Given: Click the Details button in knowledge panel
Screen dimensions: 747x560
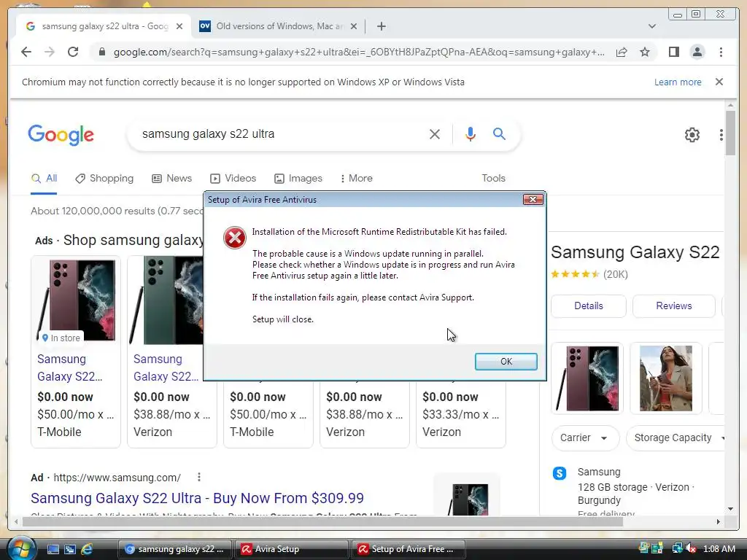Looking at the screenshot, I should (x=589, y=306).
